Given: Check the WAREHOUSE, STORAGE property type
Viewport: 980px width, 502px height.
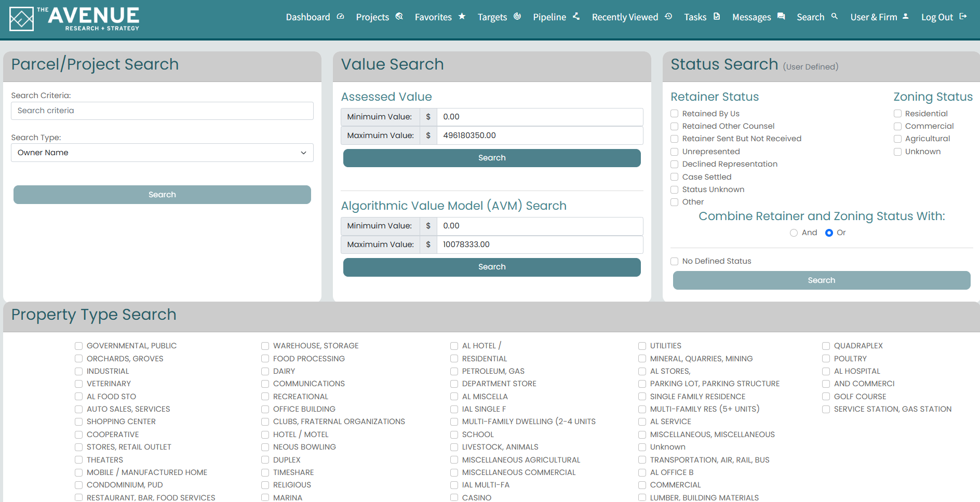Looking at the screenshot, I should pos(265,346).
